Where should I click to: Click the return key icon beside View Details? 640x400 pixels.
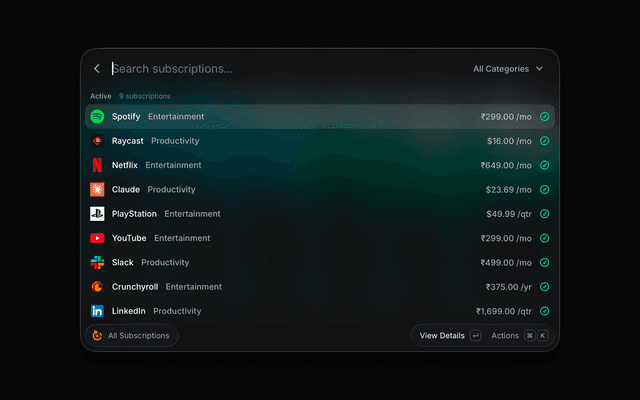point(475,336)
